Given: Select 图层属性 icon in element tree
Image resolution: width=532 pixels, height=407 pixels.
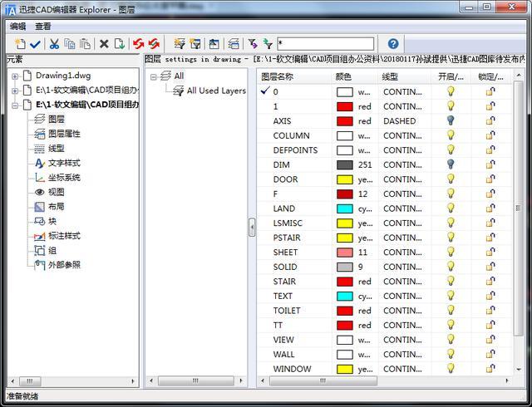Looking at the screenshot, I should (40, 134).
